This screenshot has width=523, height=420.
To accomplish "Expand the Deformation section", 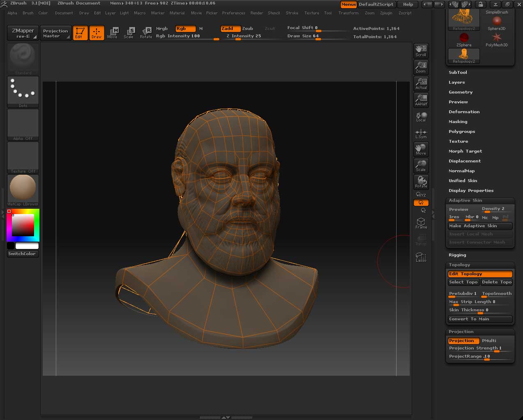I will (x=464, y=112).
